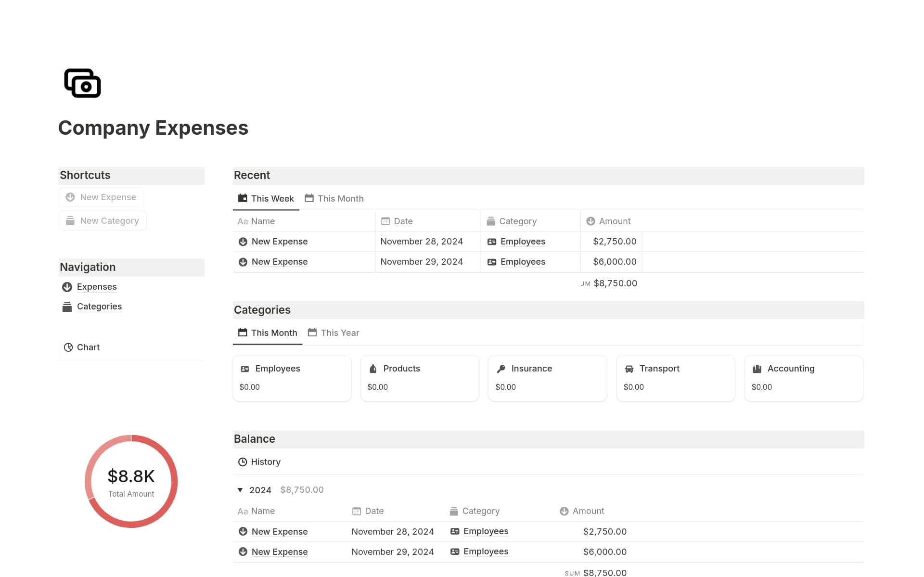This screenshot has width=924, height=577.
Task: Click the New Expense shortcut button
Action: pos(101,197)
